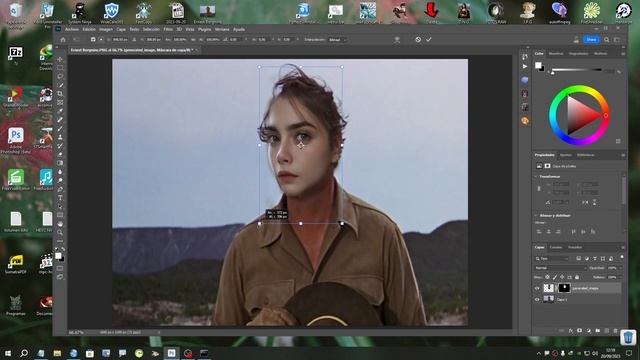Image resolution: width=640 pixels, height=360 pixels.
Task: Open the Imagen menu
Action: click(x=106, y=29)
